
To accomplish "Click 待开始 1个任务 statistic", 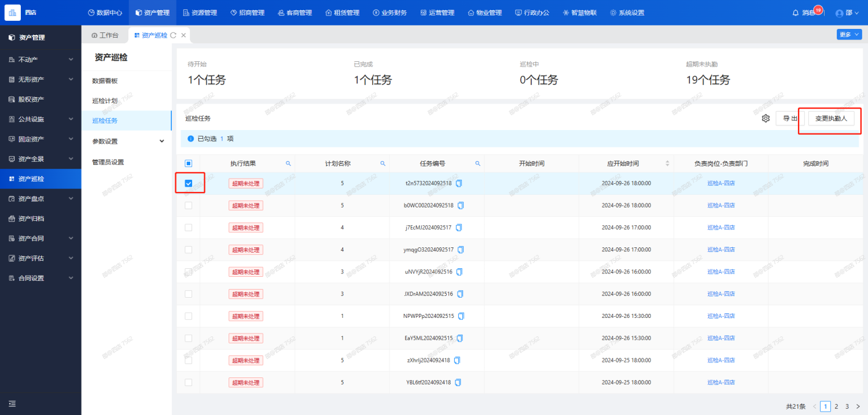I will point(207,75).
